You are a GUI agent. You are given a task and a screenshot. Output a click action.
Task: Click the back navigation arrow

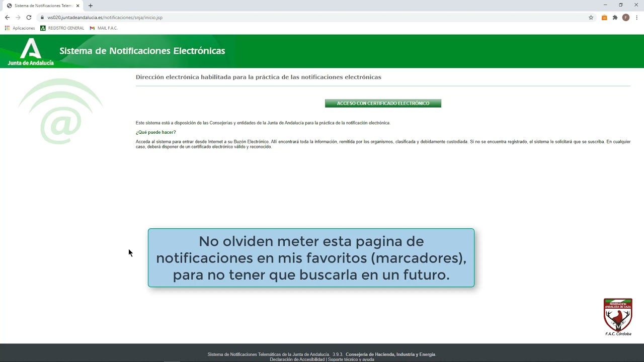(7, 17)
